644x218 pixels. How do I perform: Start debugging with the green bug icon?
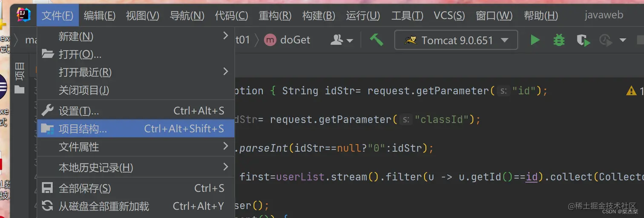click(559, 40)
